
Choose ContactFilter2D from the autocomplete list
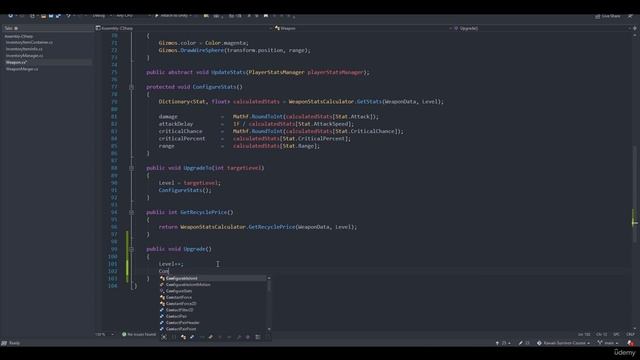point(213,310)
